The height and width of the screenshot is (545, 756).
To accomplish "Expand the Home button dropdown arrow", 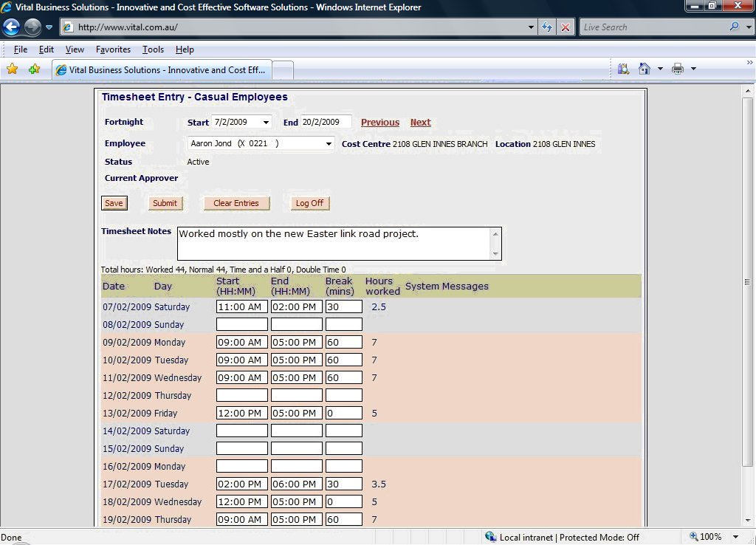I will pos(660,69).
